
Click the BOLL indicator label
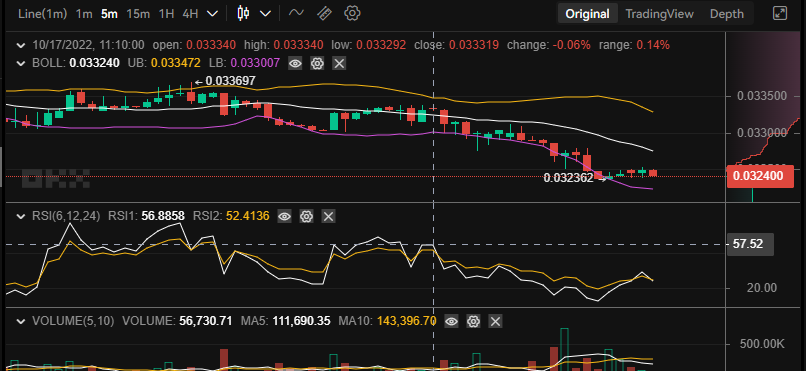tap(49, 63)
